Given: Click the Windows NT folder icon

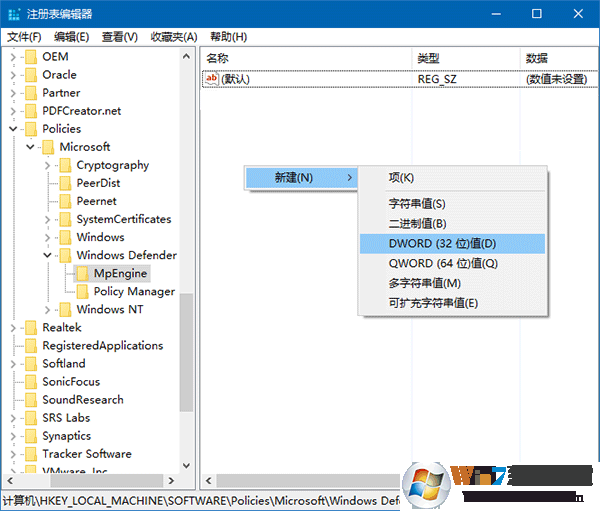Looking at the screenshot, I should (x=65, y=310).
